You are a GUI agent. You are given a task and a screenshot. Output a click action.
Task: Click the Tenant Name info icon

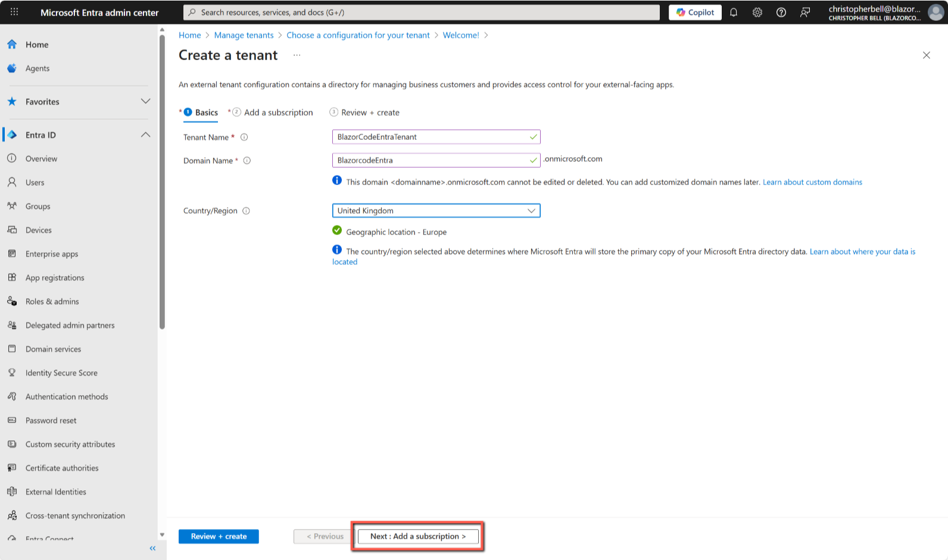(244, 137)
